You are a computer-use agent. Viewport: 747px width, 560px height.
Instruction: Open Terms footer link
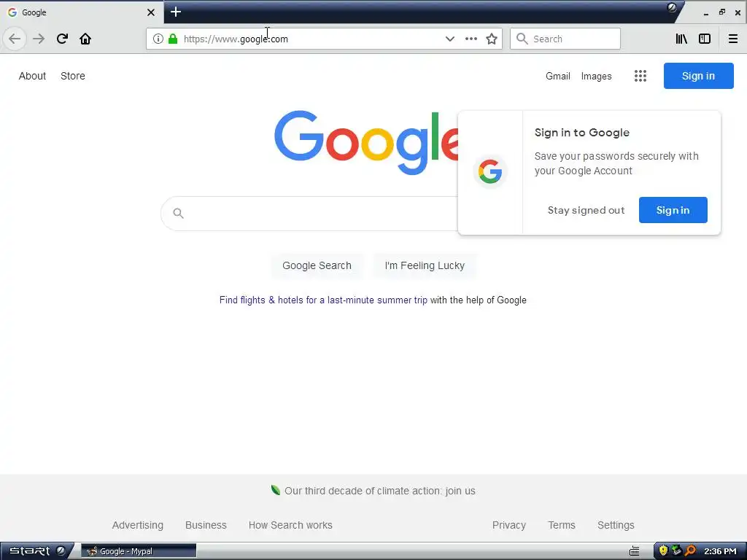pos(562,525)
